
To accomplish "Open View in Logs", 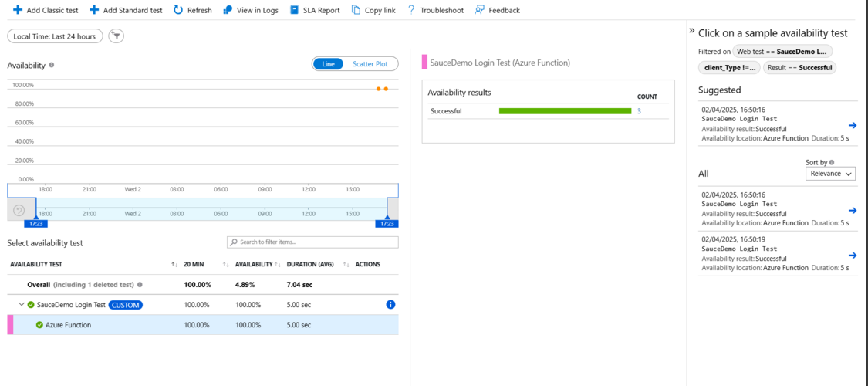I will click(x=250, y=10).
